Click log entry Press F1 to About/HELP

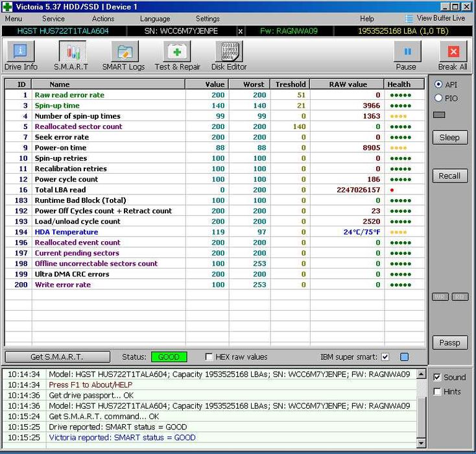[x=90, y=385]
